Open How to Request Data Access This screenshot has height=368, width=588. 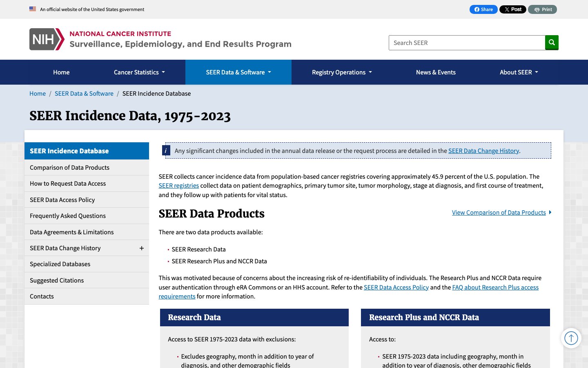coord(87,184)
